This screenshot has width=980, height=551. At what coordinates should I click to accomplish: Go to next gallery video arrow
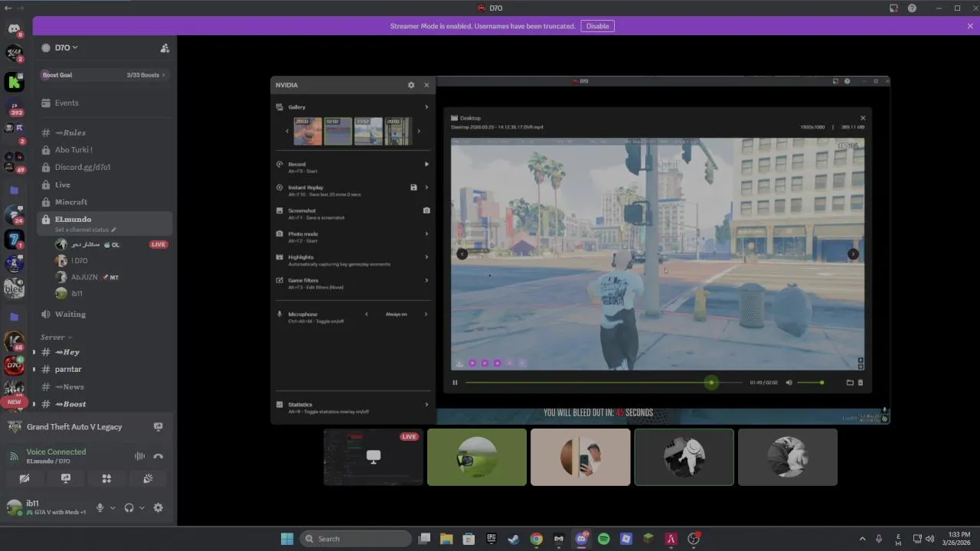853,254
